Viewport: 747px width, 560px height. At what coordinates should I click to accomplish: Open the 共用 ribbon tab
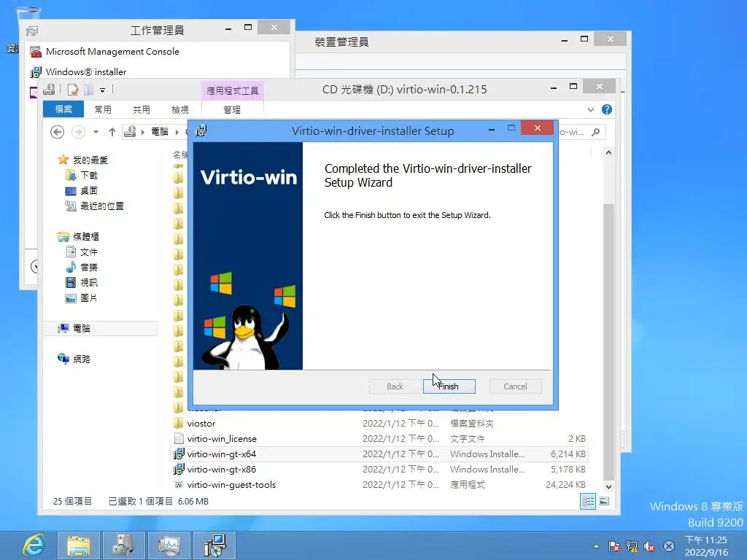141,110
